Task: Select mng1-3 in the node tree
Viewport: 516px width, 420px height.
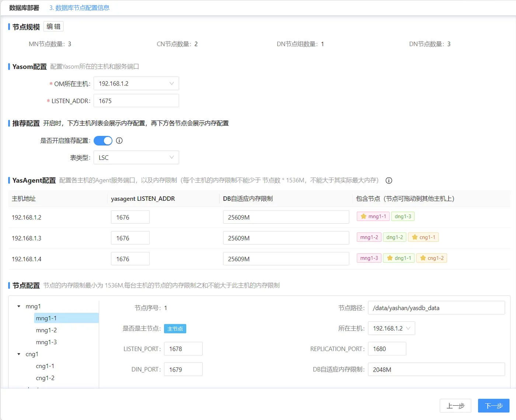Action: click(x=46, y=342)
